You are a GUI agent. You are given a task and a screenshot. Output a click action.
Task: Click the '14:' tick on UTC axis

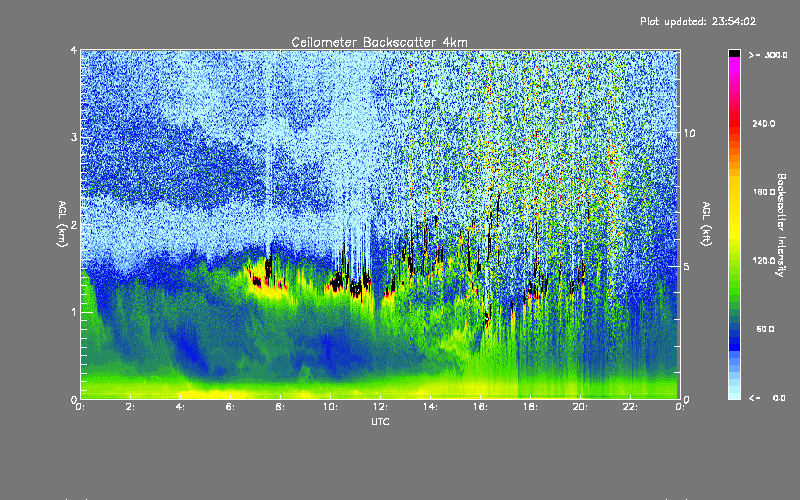pos(430,407)
